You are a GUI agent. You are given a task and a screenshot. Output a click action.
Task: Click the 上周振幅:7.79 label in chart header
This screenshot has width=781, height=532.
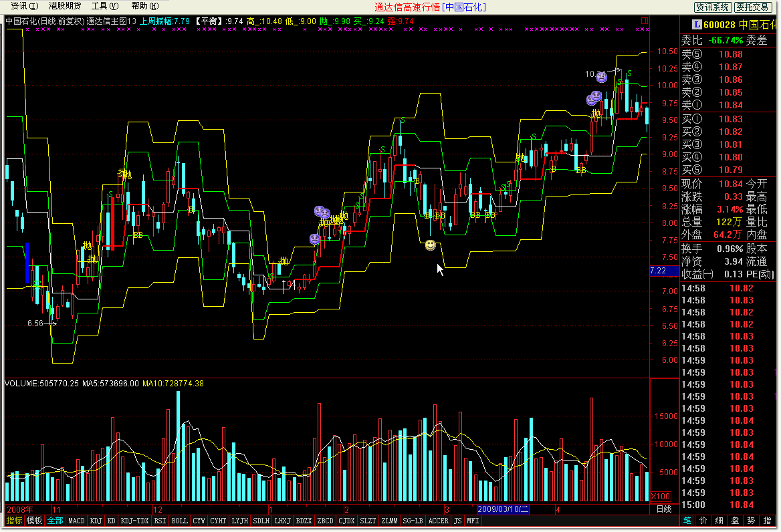pyautogui.click(x=164, y=21)
